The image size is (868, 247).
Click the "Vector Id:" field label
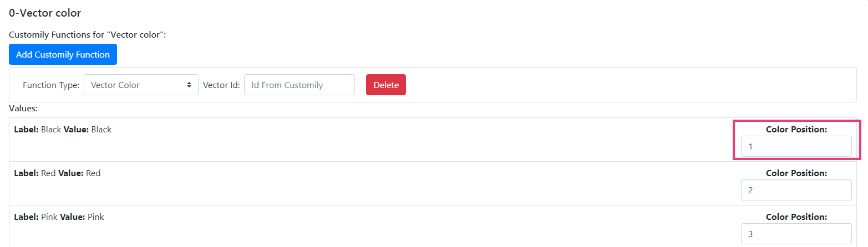coord(221,85)
